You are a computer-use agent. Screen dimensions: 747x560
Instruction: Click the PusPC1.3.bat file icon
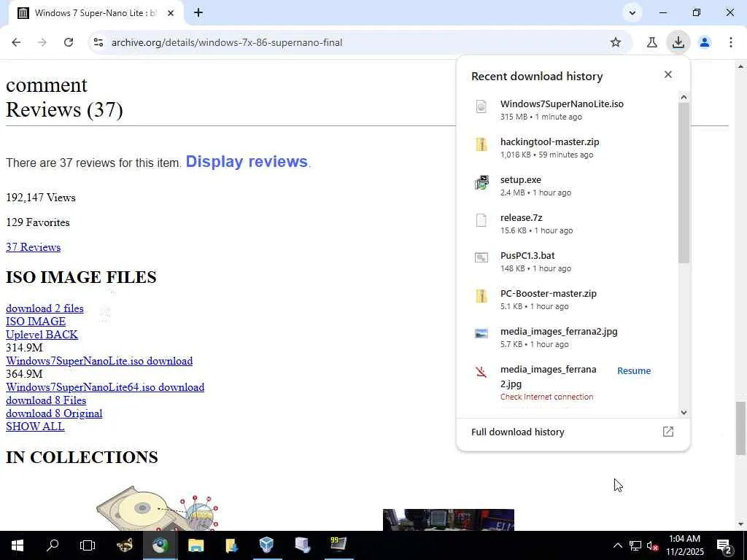(x=481, y=257)
